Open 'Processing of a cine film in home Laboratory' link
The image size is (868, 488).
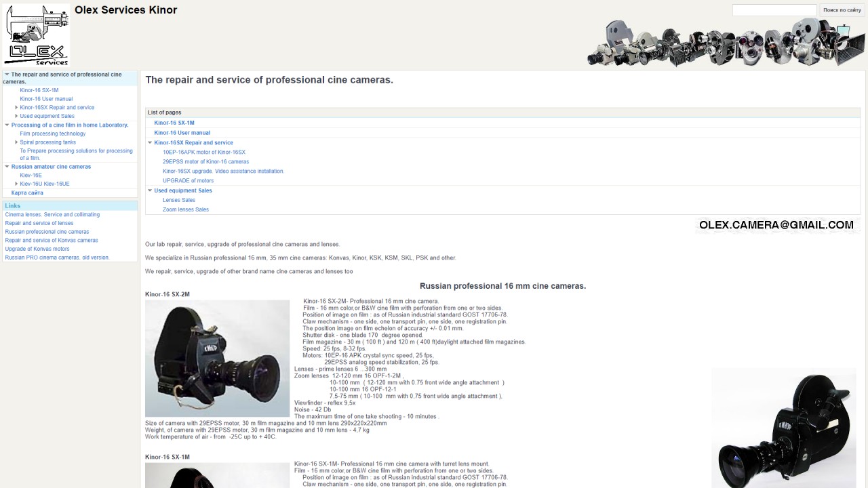pos(70,125)
